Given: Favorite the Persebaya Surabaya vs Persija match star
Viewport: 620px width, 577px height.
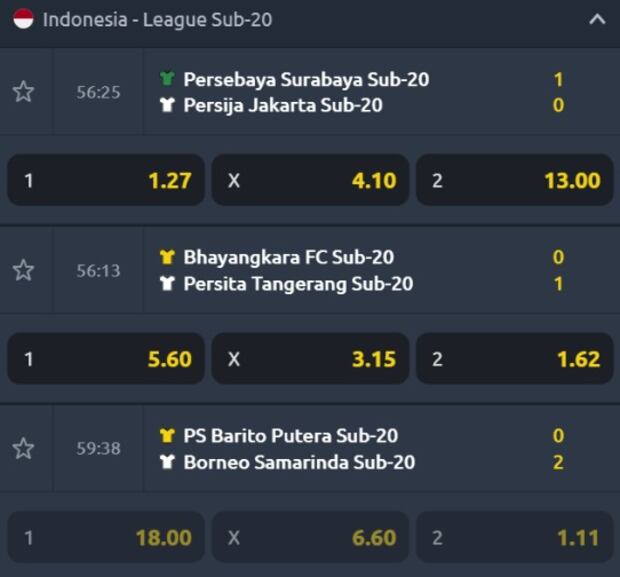Looking at the screenshot, I should 23,92.
